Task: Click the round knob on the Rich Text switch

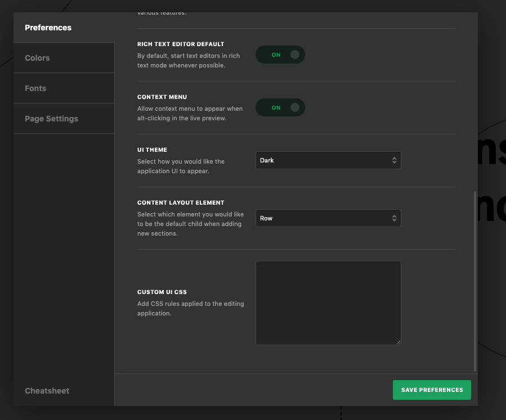Action: (x=294, y=55)
